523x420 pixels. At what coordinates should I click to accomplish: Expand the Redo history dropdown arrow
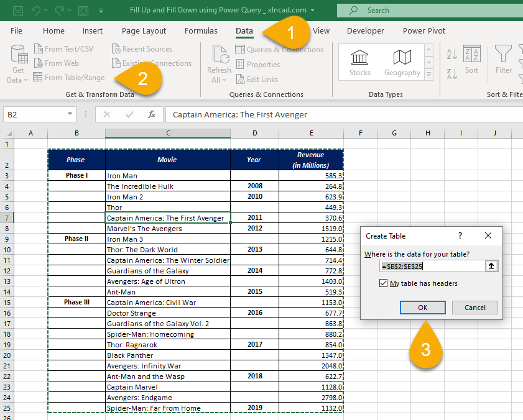click(70, 11)
